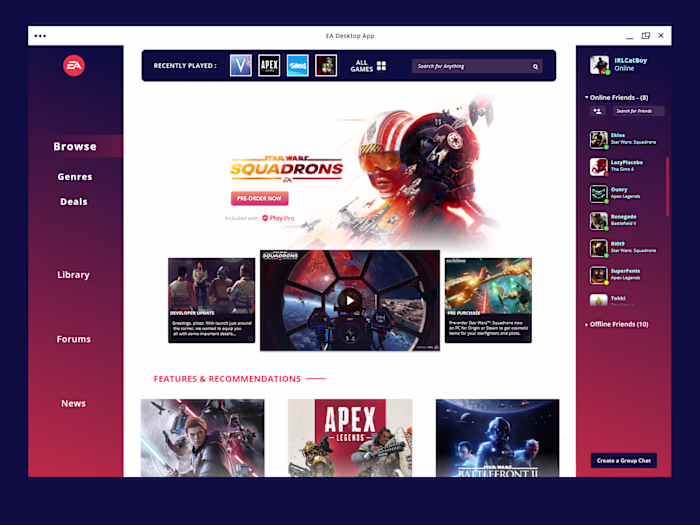This screenshot has width=700, height=525.
Task: Click the Renegade friend name
Action: pyautogui.click(x=624, y=217)
